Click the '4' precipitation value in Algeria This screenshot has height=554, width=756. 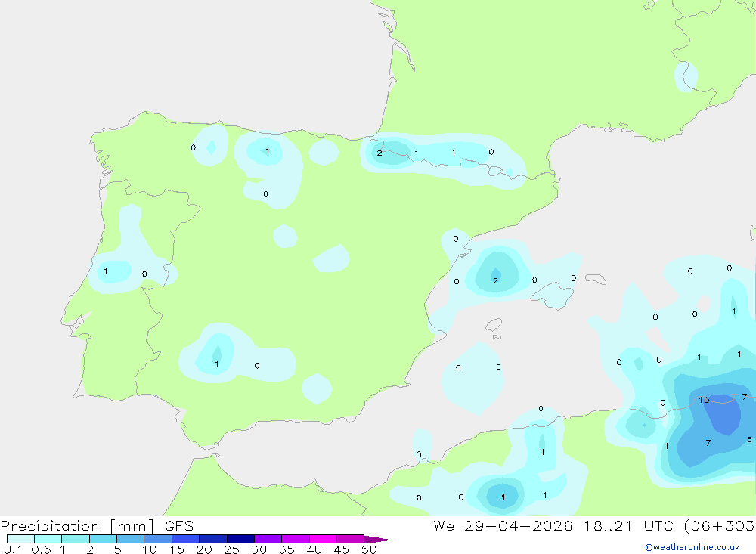(x=503, y=496)
